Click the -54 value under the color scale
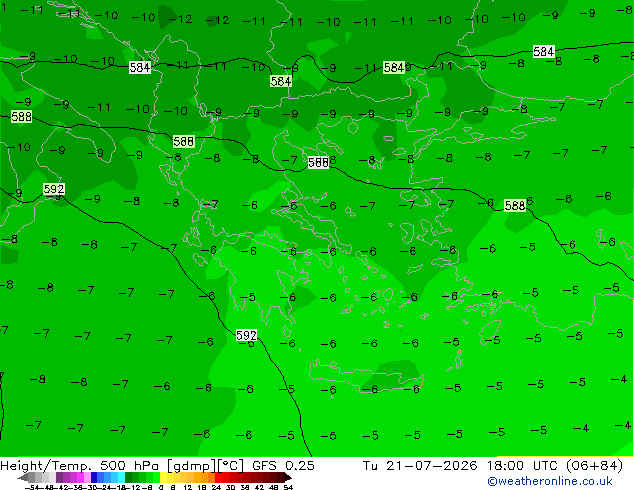The width and height of the screenshot is (634, 490). (x=32, y=487)
